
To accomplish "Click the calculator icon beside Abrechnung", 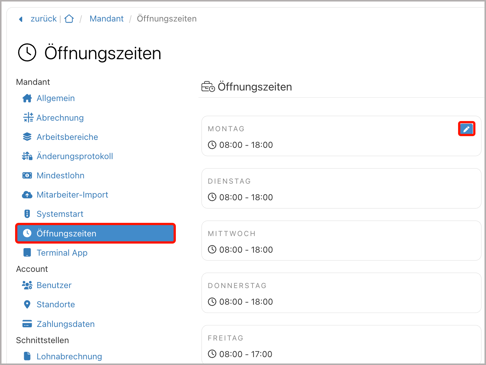I will (x=28, y=117).
